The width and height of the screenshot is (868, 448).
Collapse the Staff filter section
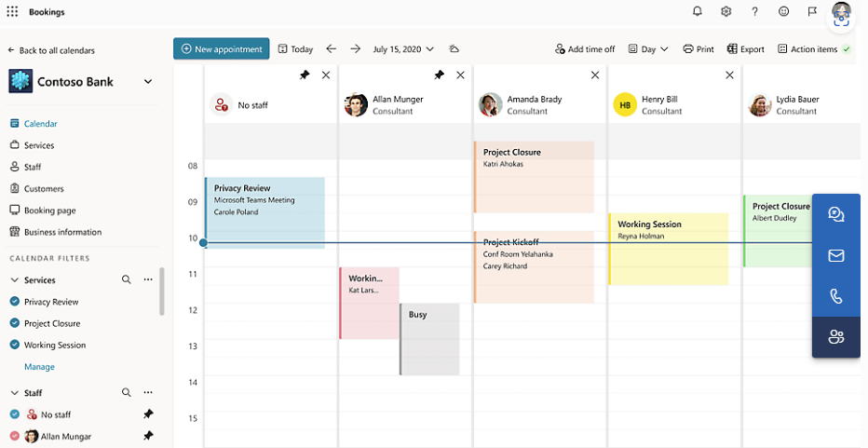(x=15, y=393)
